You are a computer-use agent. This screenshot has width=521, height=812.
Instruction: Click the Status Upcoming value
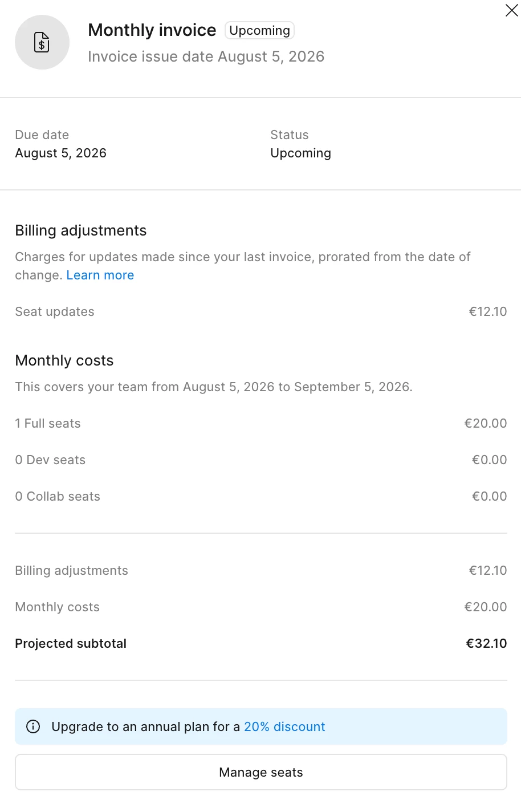click(300, 153)
